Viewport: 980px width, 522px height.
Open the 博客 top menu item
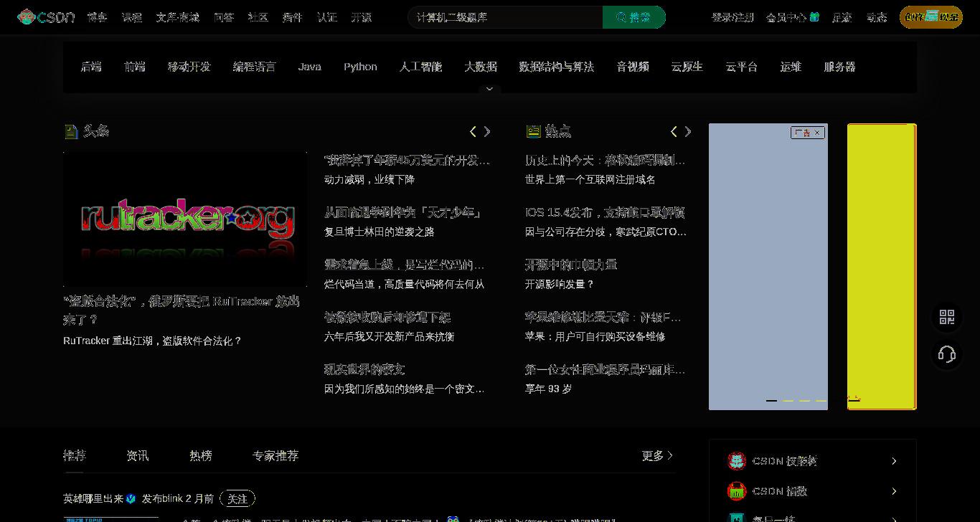pyautogui.click(x=97, y=17)
